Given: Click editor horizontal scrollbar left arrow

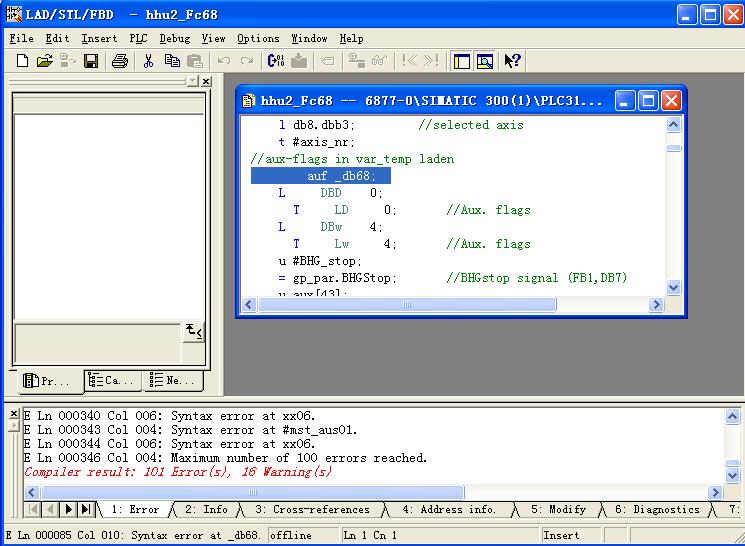Looking at the screenshot, I should click(x=249, y=305).
